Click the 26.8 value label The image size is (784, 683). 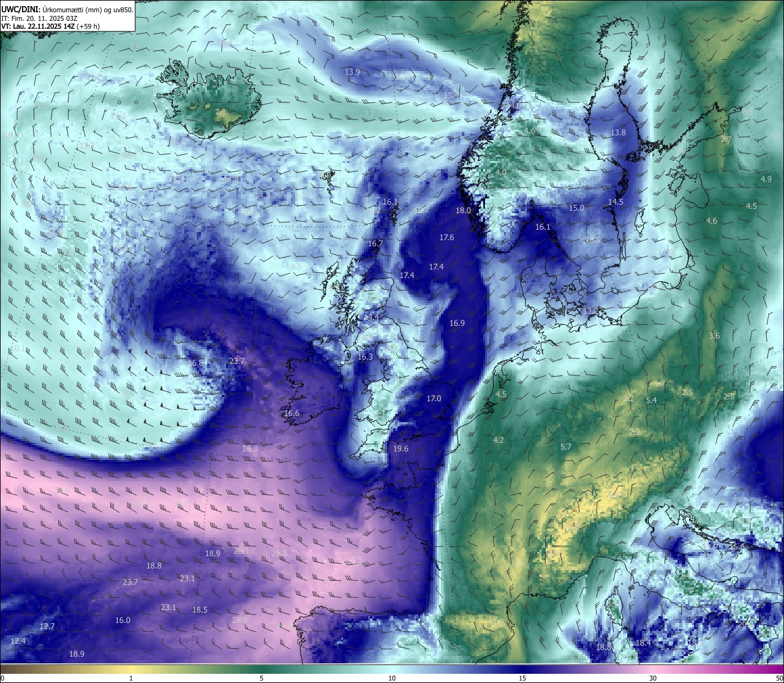coord(250,448)
